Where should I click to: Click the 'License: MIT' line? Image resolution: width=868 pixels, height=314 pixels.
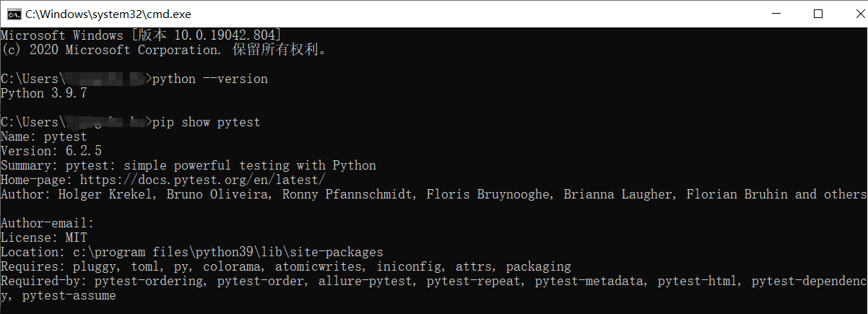pyautogui.click(x=44, y=237)
